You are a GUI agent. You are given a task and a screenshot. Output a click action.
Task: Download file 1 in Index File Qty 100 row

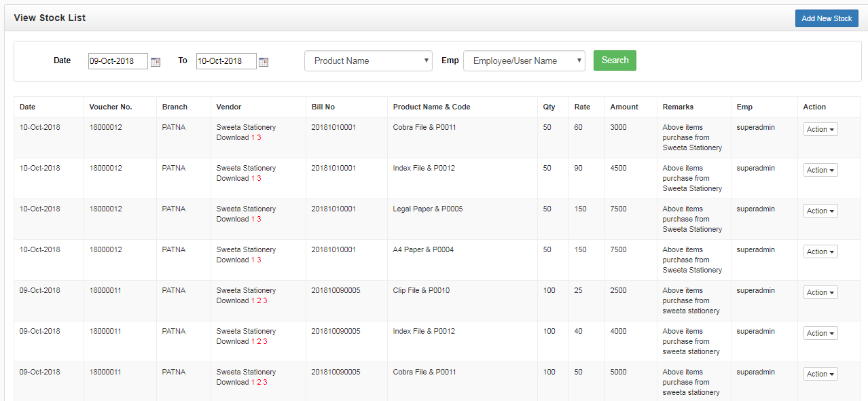(x=253, y=341)
